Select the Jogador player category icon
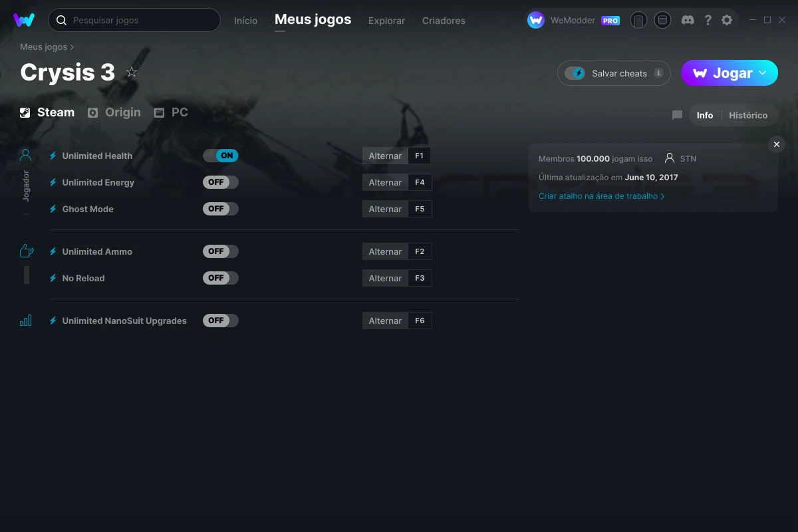Viewport: 798px width, 532px height. [x=26, y=156]
